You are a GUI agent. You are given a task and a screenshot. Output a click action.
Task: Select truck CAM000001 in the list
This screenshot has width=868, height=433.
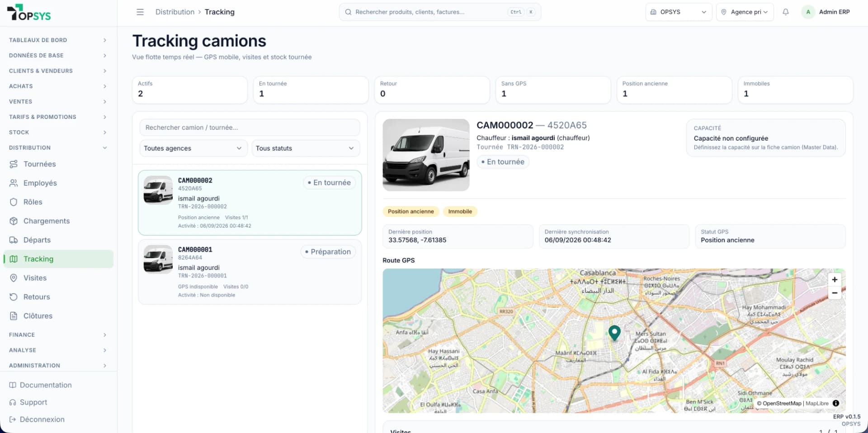point(250,272)
